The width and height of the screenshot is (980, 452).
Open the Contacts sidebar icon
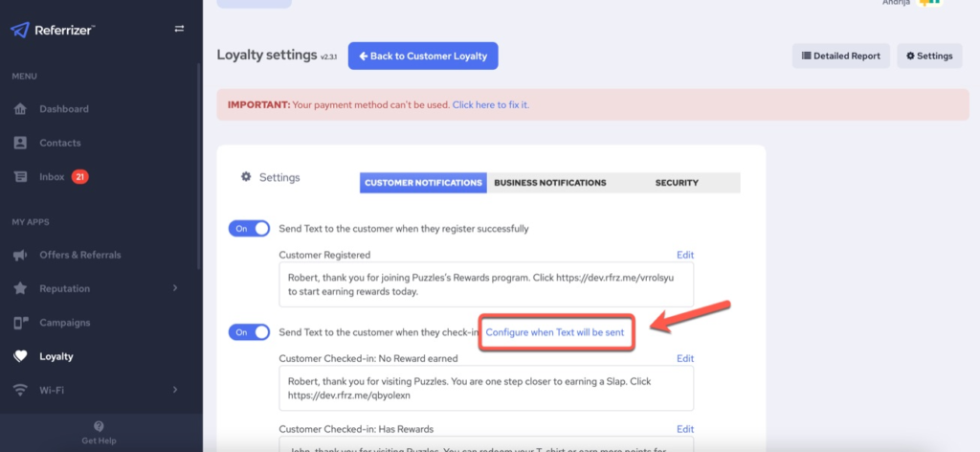20,143
